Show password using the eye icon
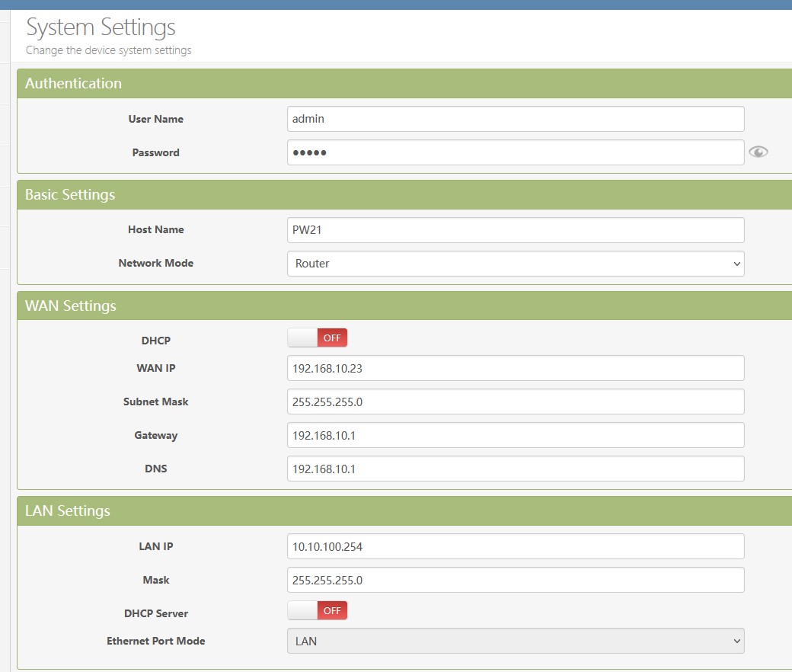This screenshot has width=792, height=672. click(758, 152)
